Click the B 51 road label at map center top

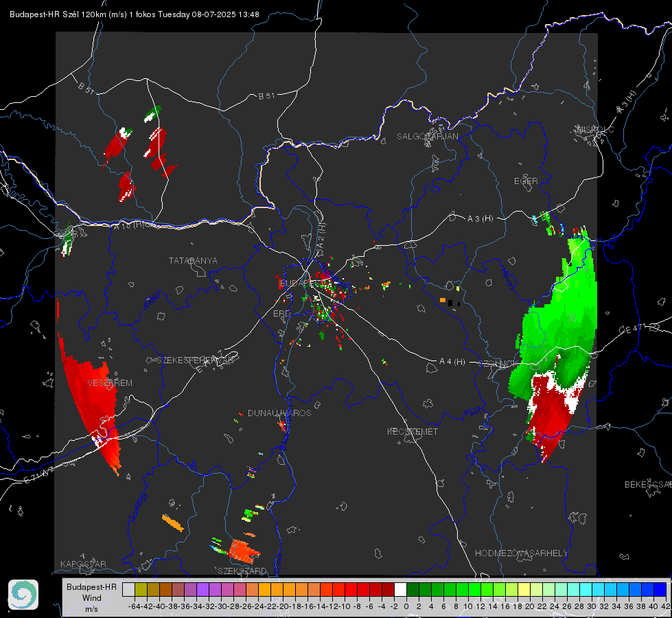click(266, 96)
